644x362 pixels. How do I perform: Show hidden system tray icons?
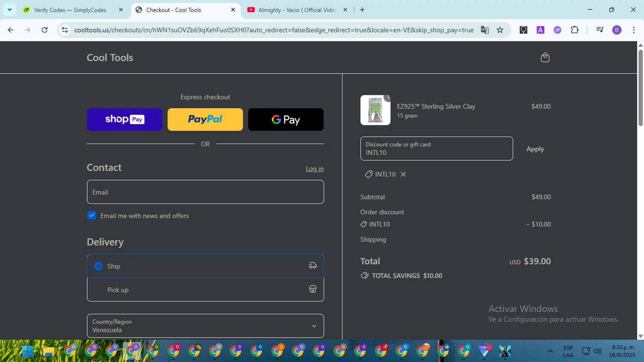coord(550,351)
